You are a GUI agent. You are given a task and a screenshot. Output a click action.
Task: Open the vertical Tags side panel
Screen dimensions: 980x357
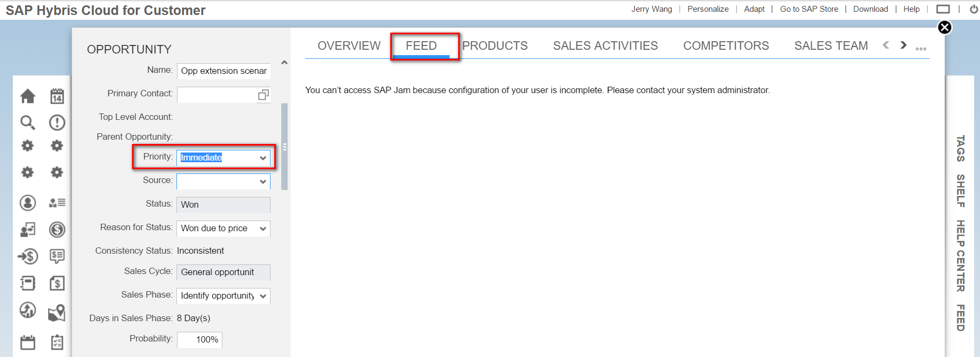[x=961, y=148]
